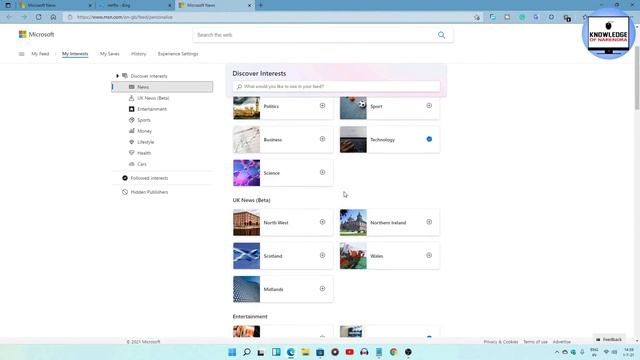The height and width of the screenshot is (360, 640).
Task: Follow the Politics interest
Action: [322, 106]
